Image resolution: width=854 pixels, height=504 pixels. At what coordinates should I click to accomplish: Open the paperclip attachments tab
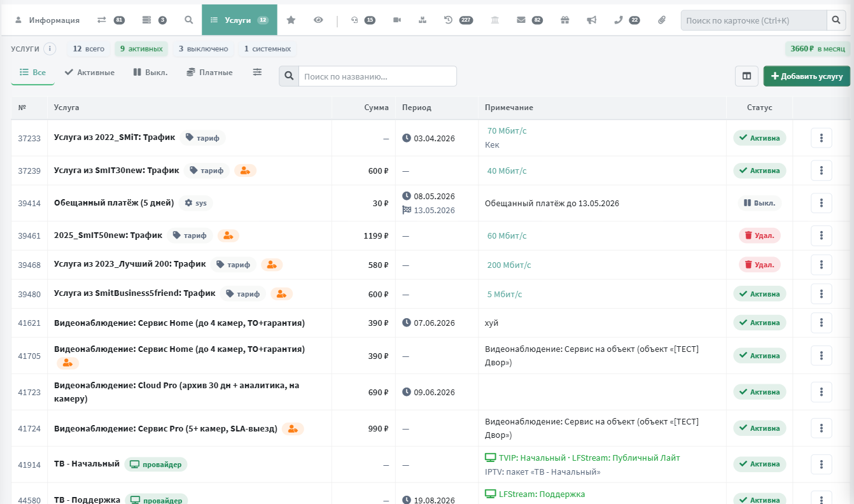point(662,20)
